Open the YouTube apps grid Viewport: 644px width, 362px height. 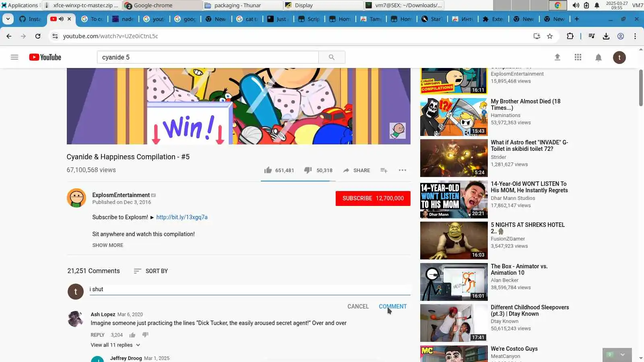[578, 57]
